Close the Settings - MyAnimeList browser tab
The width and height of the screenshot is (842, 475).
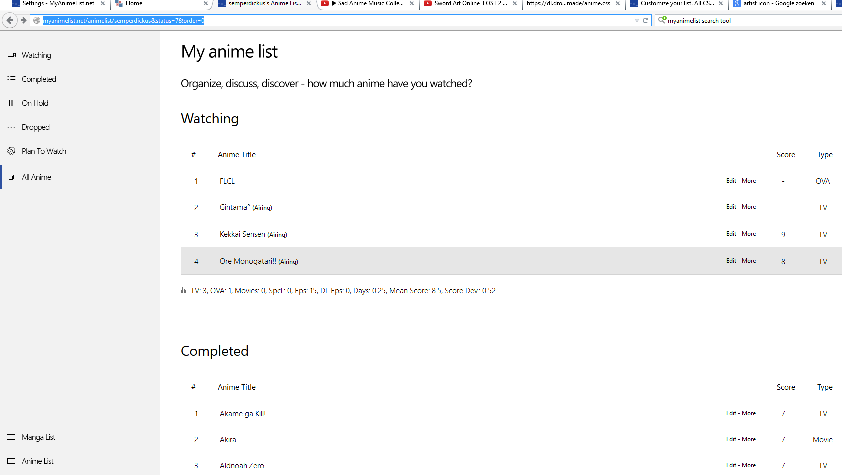pos(103,4)
